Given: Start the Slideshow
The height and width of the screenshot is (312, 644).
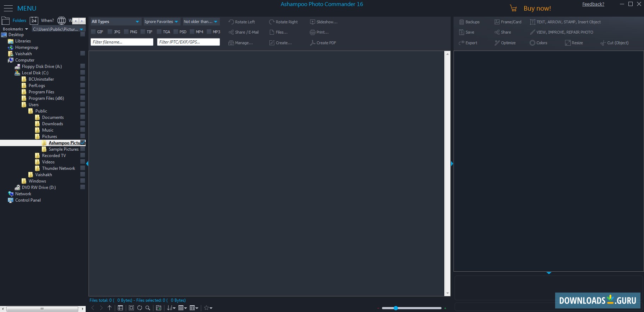Looking at the screenshot, I should (x=324, y=22).
